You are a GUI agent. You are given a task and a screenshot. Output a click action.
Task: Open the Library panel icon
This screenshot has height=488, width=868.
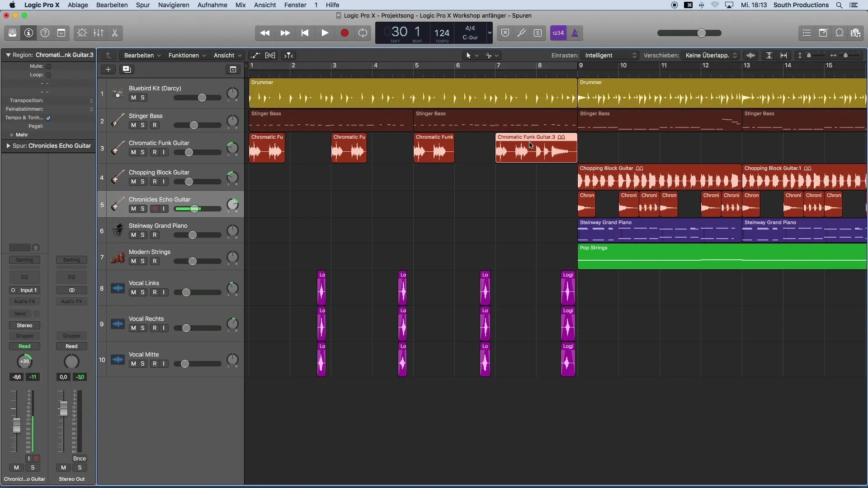point(12,33)
